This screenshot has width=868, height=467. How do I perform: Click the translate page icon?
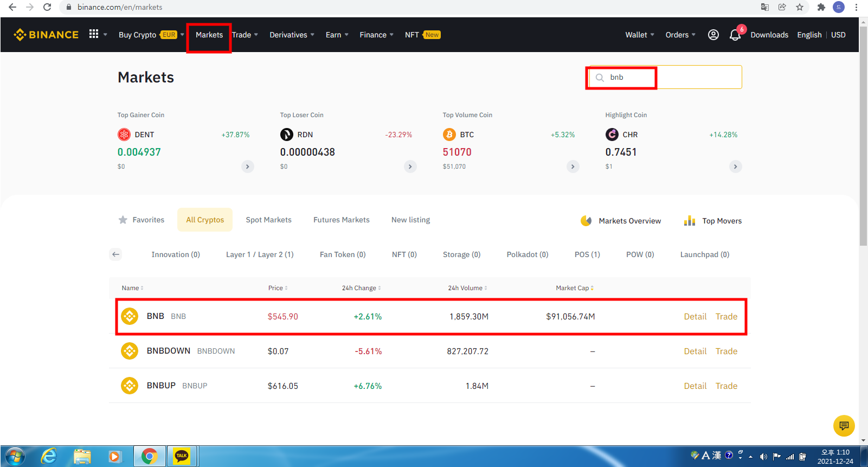(765, 7)
